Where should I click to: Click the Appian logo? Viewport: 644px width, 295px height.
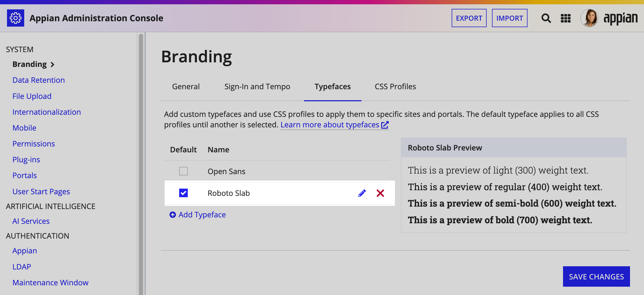coord(621,18)
